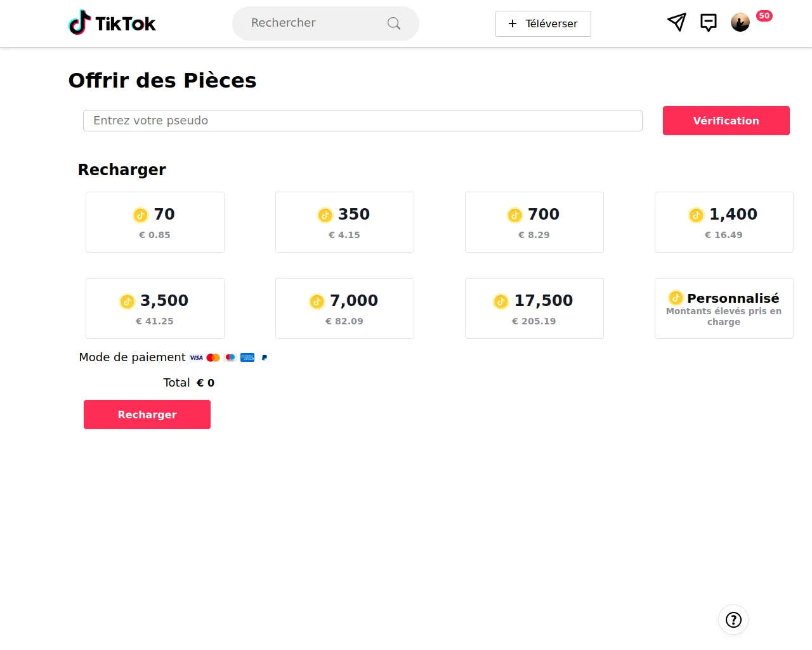Open the profile avatar menu
Viewport: 812px width, 650px height.
740,22
